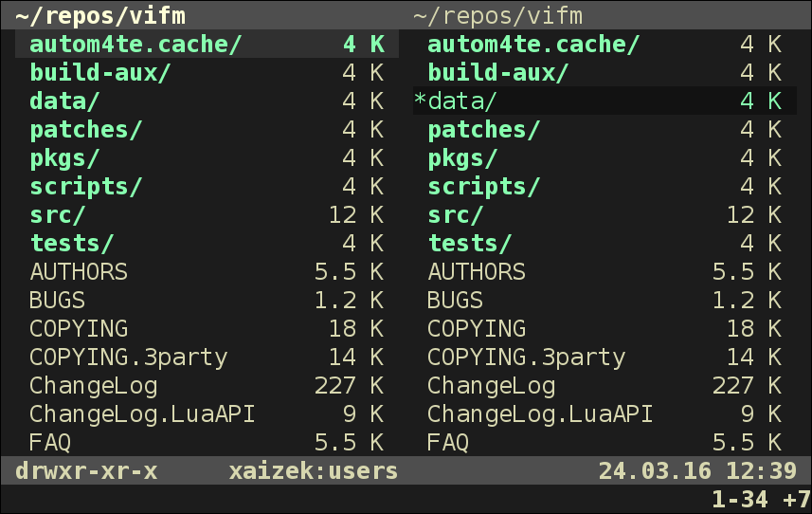Select the COPYING file in the left pane
The width and height of the screenshot is (812, 514).
pos(208,329)
